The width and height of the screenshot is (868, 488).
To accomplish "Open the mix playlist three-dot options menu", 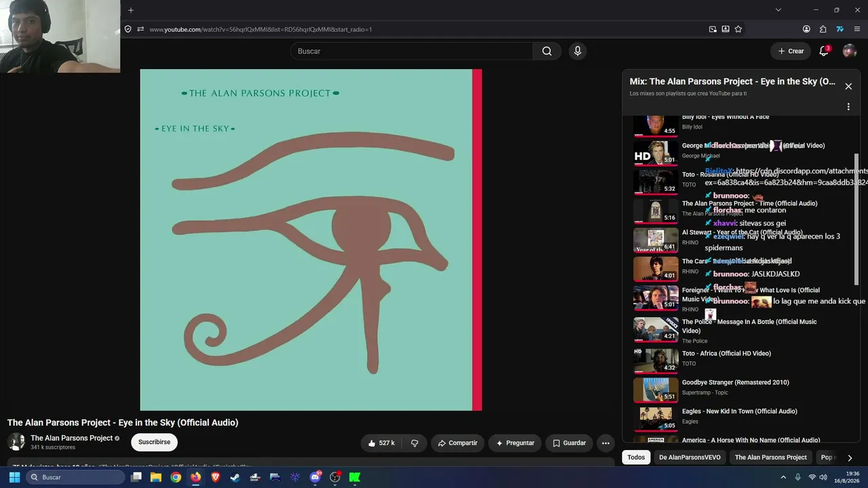I will coord(848,106).
